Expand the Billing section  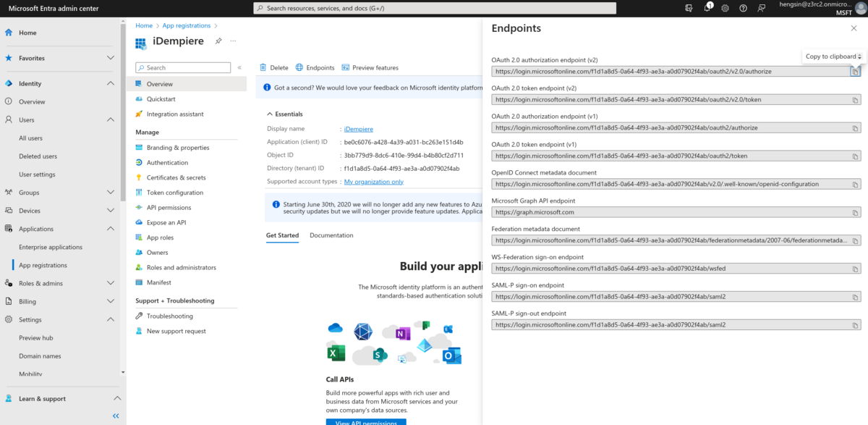click(109, 301)
